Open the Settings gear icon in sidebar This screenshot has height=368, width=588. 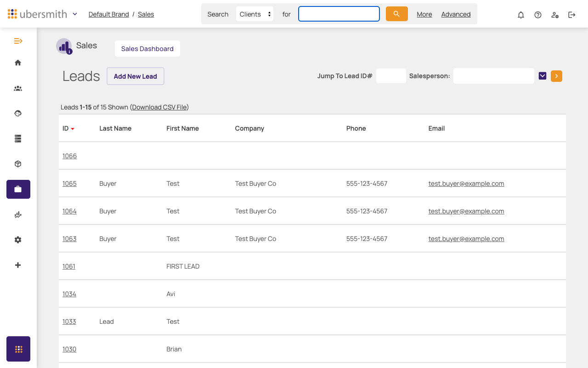click(18, 240)
